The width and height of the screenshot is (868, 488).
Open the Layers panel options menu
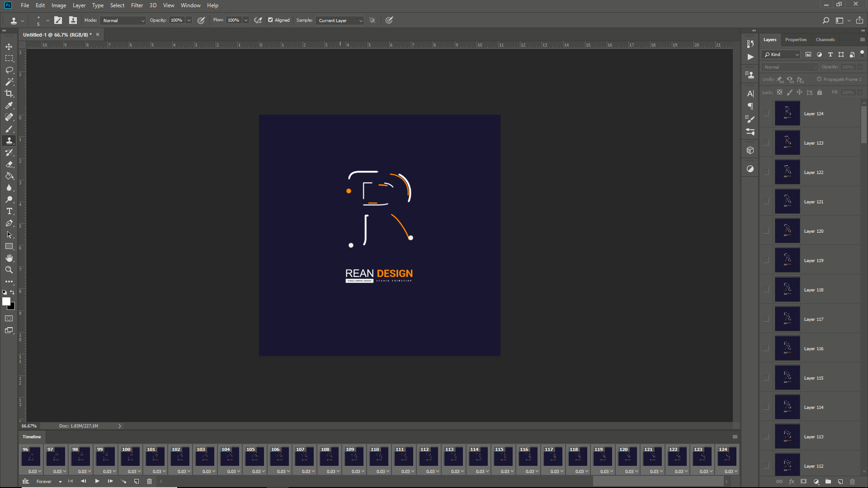(862, 40)
